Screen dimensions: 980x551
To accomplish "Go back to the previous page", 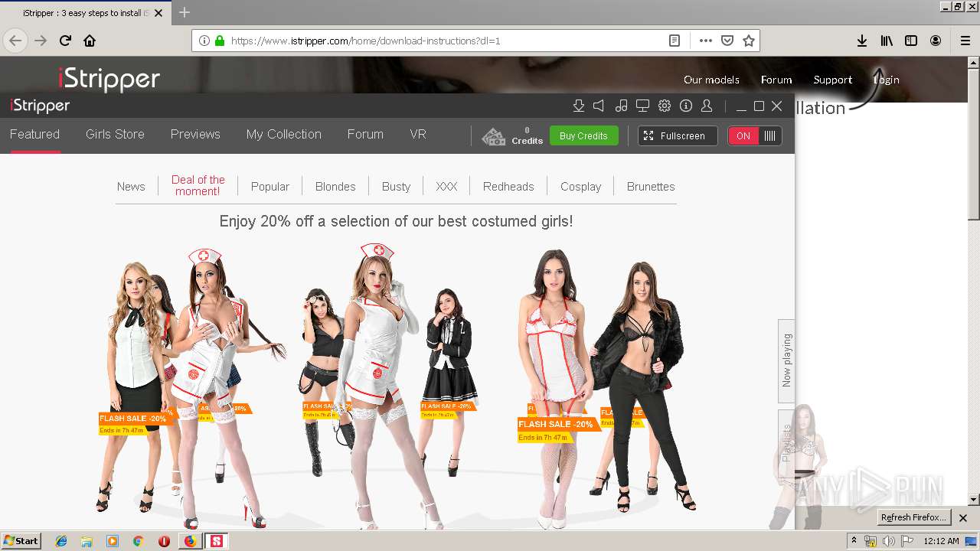I will [15, 41].
